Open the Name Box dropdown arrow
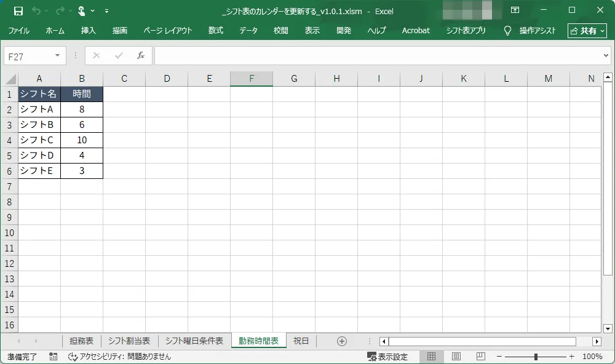 [x=57, y=55]
